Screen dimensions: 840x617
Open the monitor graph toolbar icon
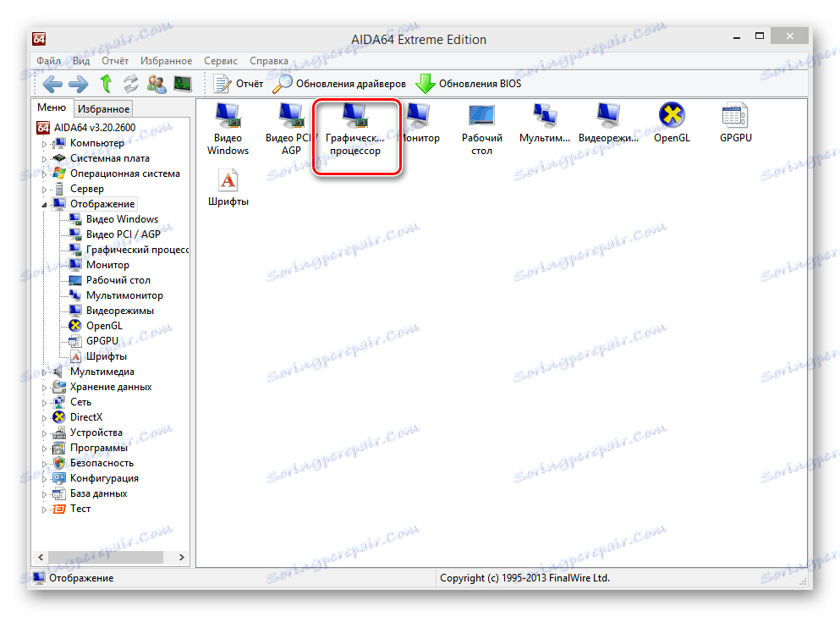[x=183, y=84]
